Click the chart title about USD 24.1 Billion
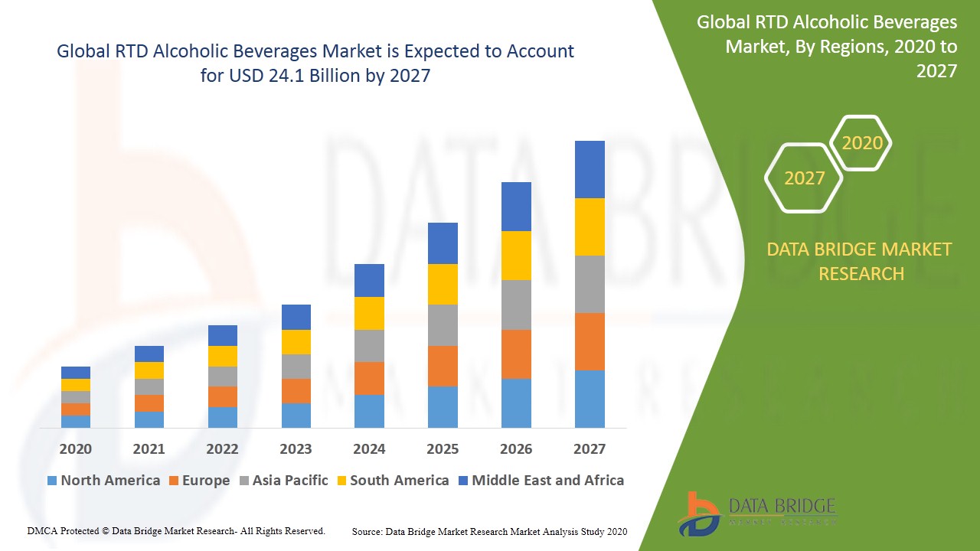Screen dimensions: 980x551 click(x=315, y=63)
